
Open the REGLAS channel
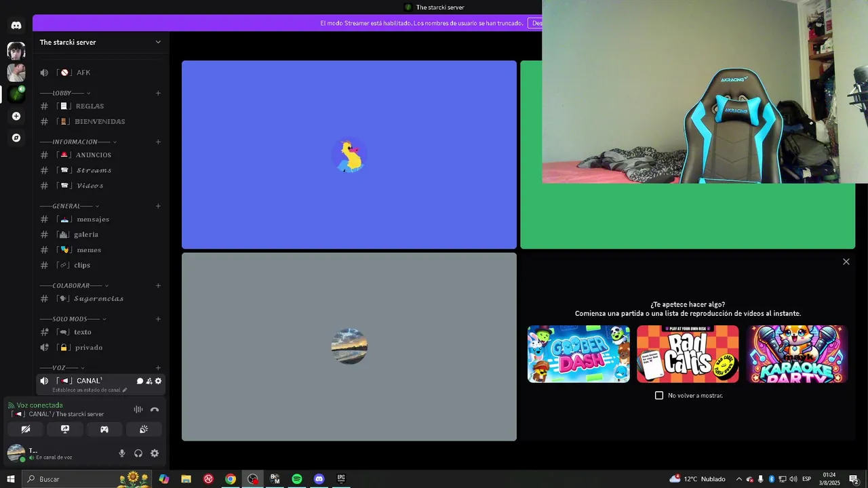click(x=100, y=106)
